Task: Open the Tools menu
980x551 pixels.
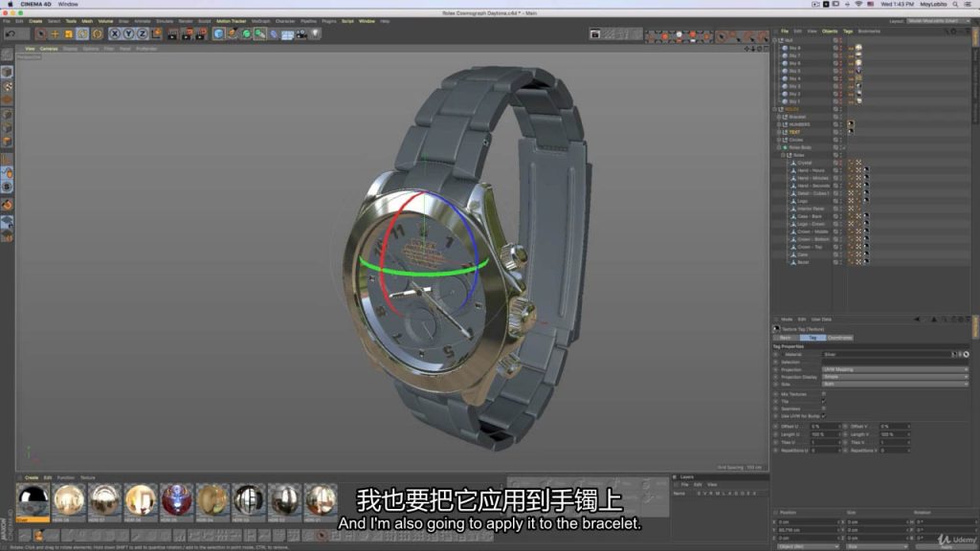Action: point(71,21)
